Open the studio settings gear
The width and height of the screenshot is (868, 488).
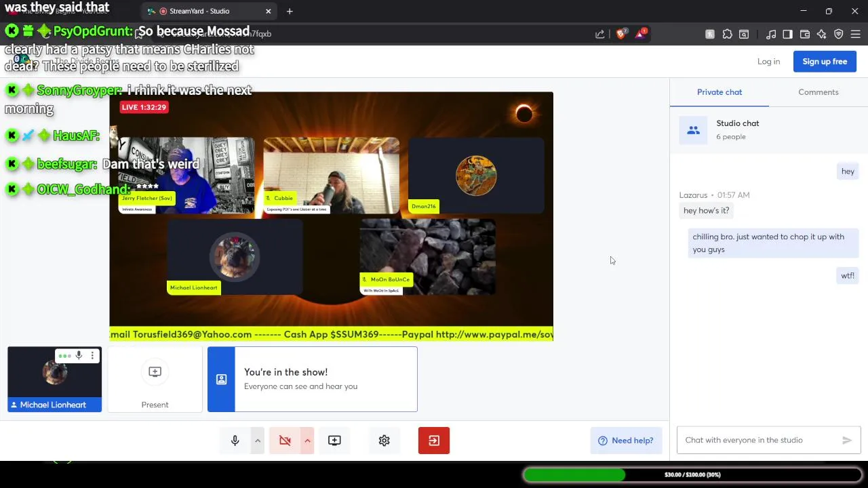click(384, 441)
